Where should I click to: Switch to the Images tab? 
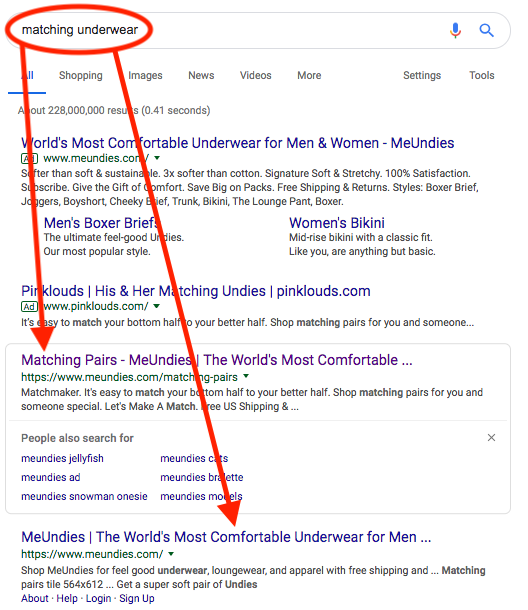[x=145, y=75]
